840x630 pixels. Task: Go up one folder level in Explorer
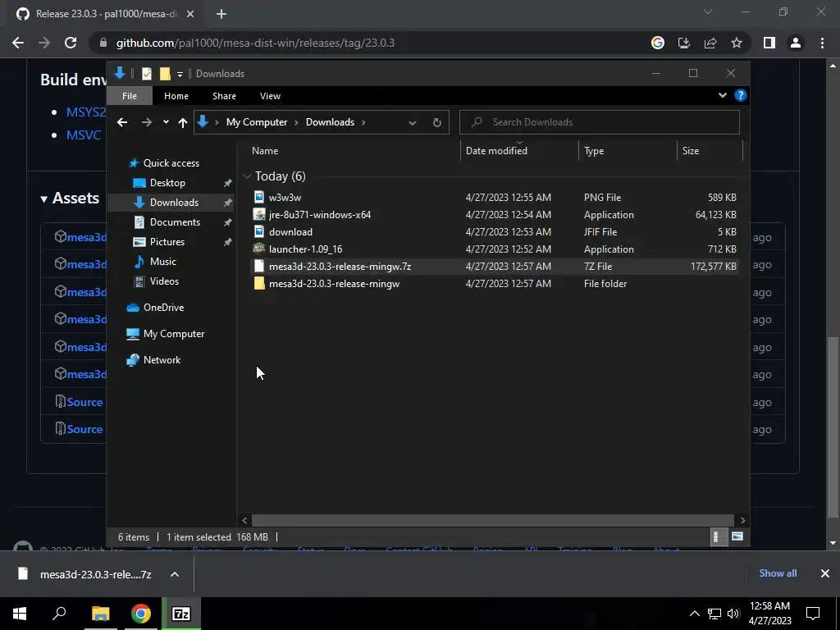coord(183,123)
